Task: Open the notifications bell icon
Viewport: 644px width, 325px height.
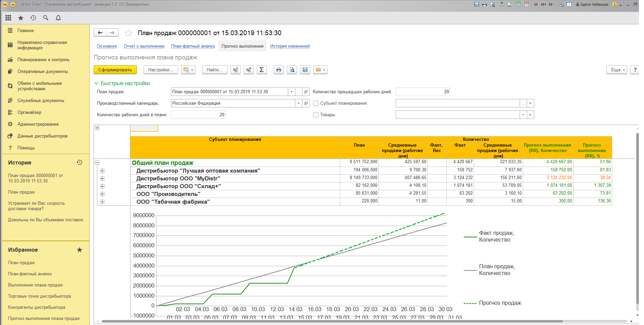Action: click(x=58, y=18)
